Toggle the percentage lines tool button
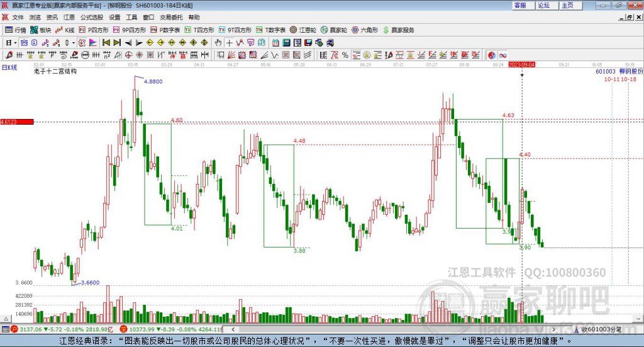The height and width of the screenshot is (347, 644). click(356, 55)
